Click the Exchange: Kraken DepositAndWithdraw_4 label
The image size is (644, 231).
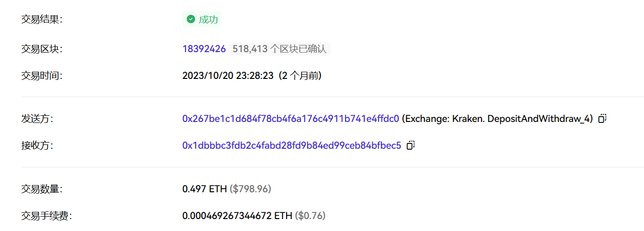coord(498,119)
